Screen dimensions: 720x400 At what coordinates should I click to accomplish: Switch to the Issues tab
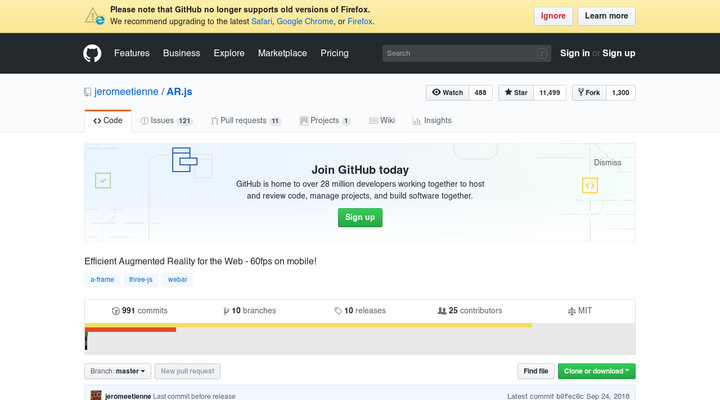[x=166, y=121]
